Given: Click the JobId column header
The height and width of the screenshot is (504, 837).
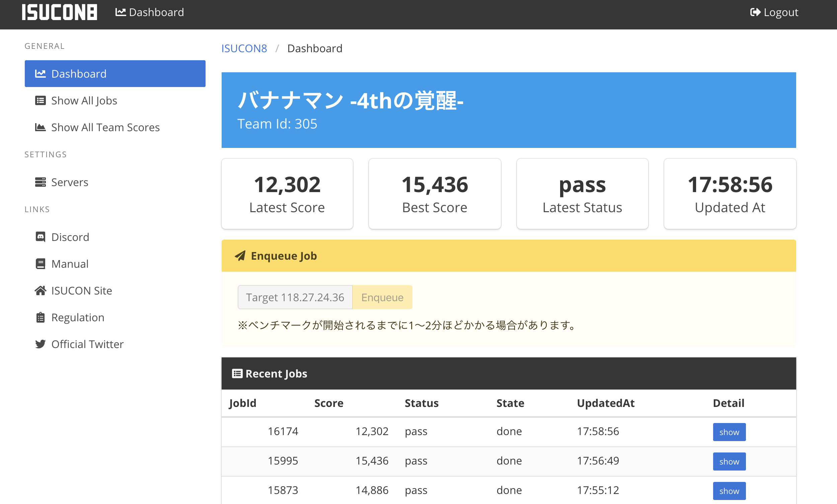Looking at the screenshot, I should point(242,403).
